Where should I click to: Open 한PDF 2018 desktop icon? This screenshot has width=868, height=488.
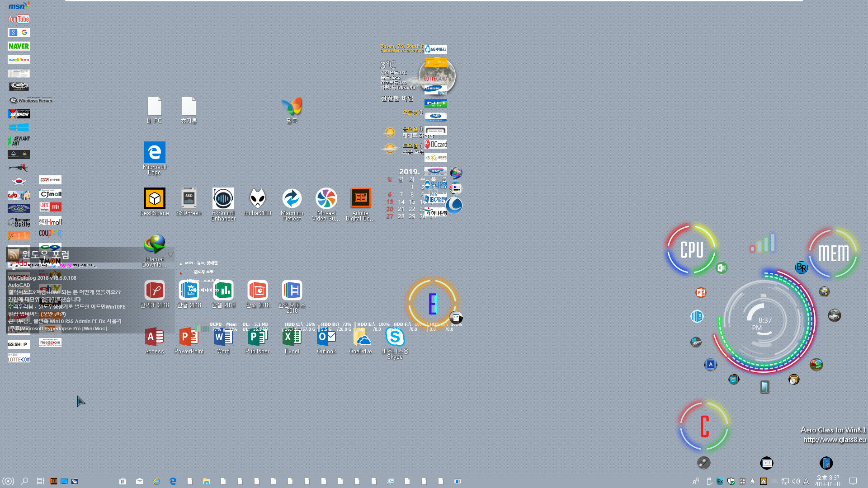point(155,294)
